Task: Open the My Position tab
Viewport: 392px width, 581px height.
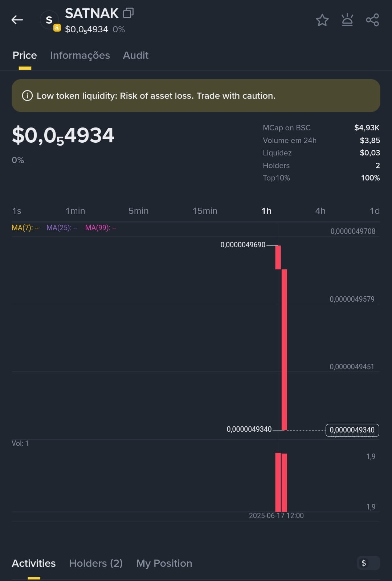Action: pos(164,563)
